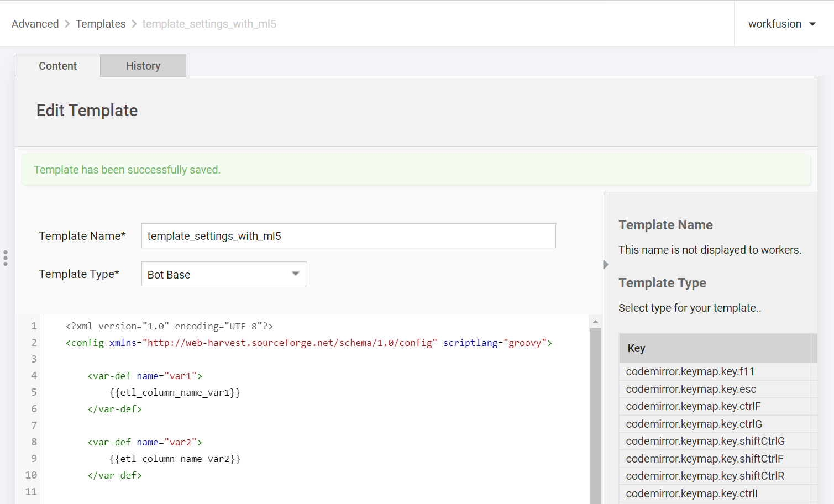Click the code editor vertical scrollbar
The image size is (834, 504).
pyautogui.click(x=595, y=416)
